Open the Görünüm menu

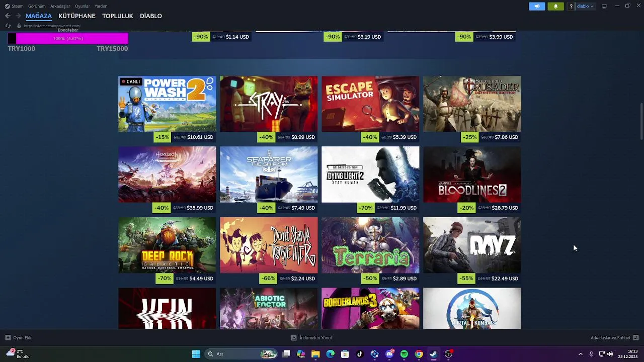[x=37, y=7]
